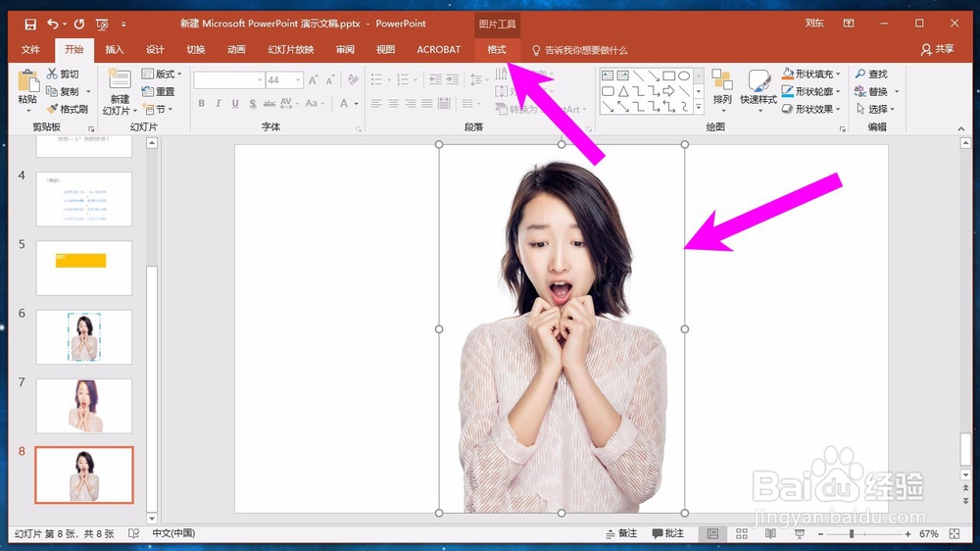Zoom out with the minus button
This screenshot has height=551, width=980.
[820, 534]
